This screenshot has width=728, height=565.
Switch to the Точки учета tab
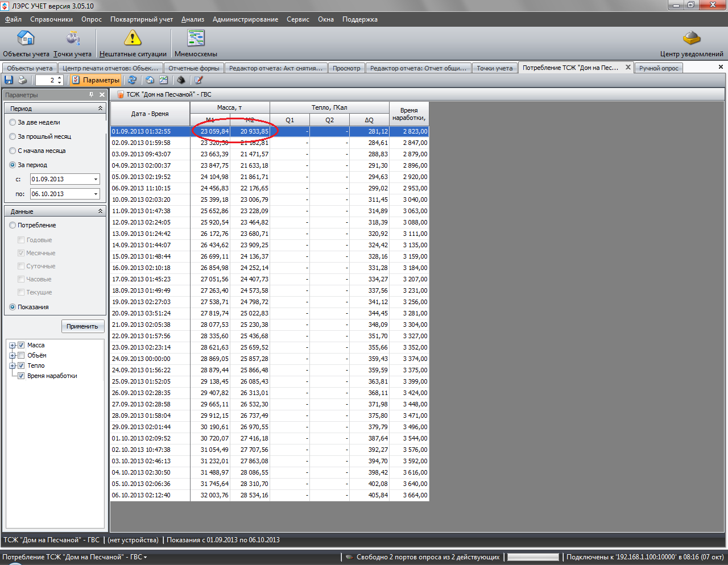pos(495,68)
